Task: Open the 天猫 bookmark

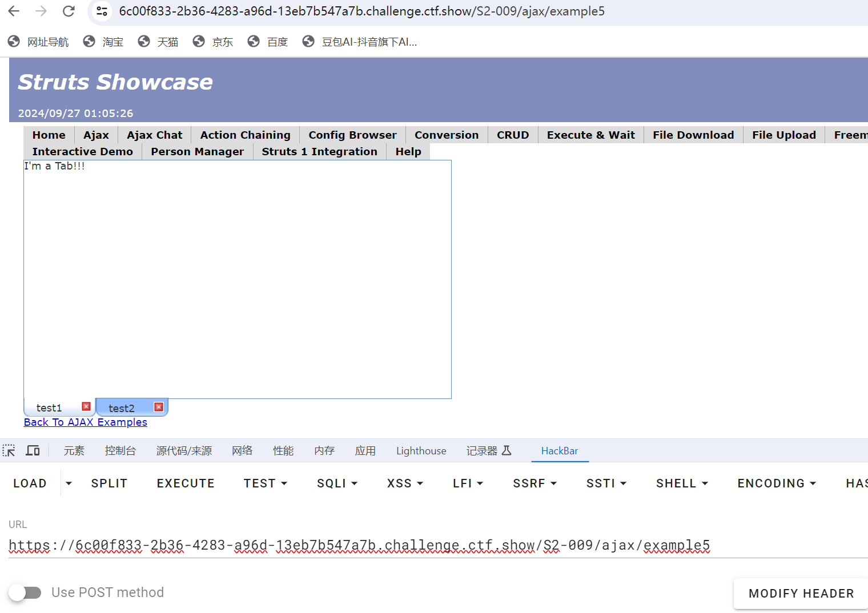Action: tap(158, 42)
